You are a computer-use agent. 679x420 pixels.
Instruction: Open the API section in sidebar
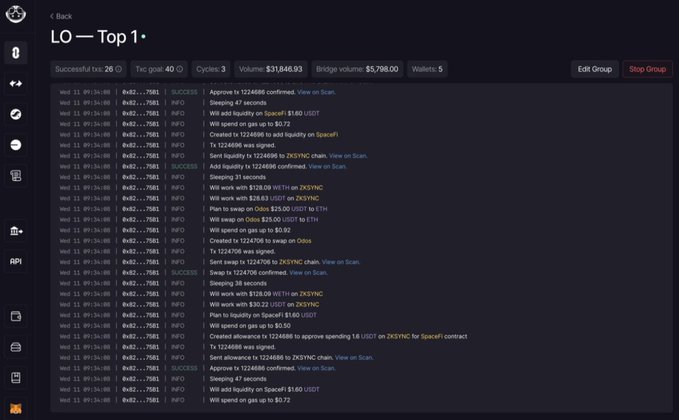tap(16, 262)
